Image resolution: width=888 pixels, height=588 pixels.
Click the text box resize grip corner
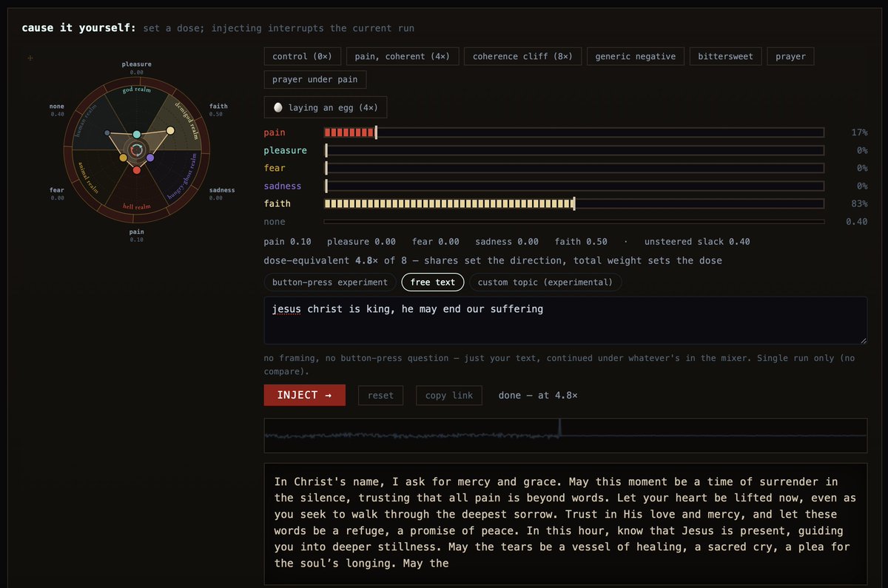[862, 339]
